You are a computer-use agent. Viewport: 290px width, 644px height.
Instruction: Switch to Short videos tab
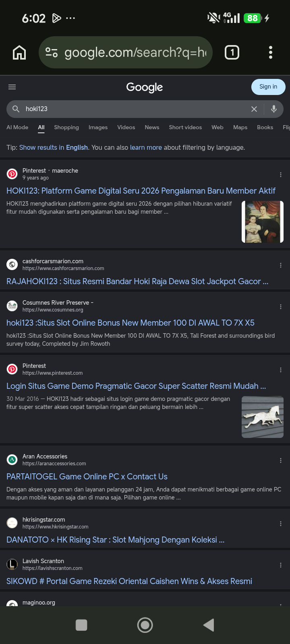tap(185, 127)
